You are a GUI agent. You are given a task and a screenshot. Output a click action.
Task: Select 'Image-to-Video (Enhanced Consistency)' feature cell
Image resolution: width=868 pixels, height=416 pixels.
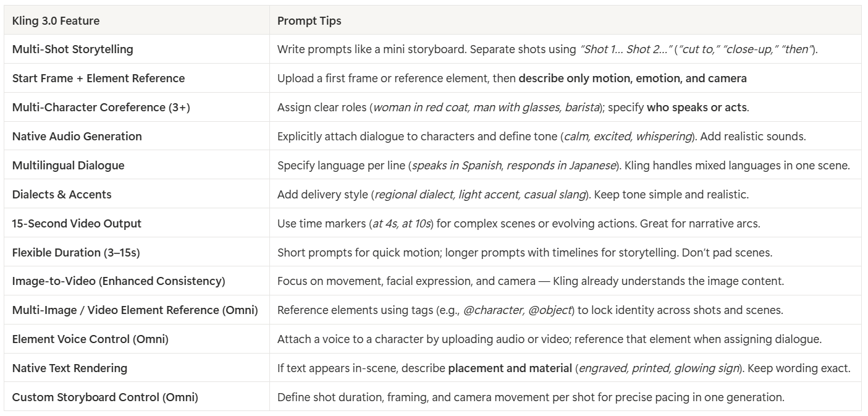[x=118, y=281]
